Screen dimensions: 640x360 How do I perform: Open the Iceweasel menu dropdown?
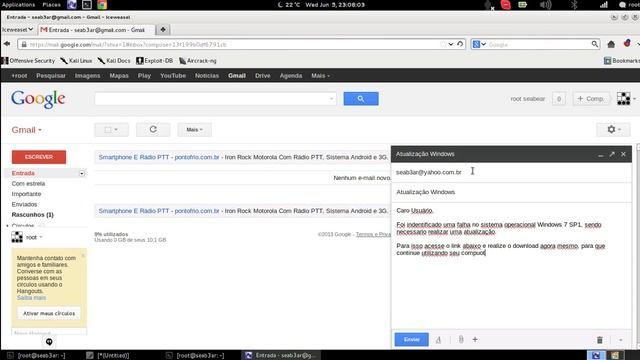[x=17, y=29]
